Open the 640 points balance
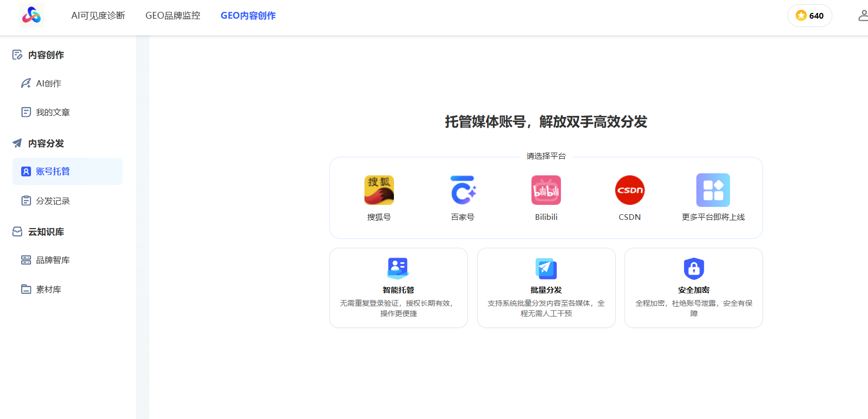Image resolution: width=868 pixels, height=419 pixels. tap(810, 16)
